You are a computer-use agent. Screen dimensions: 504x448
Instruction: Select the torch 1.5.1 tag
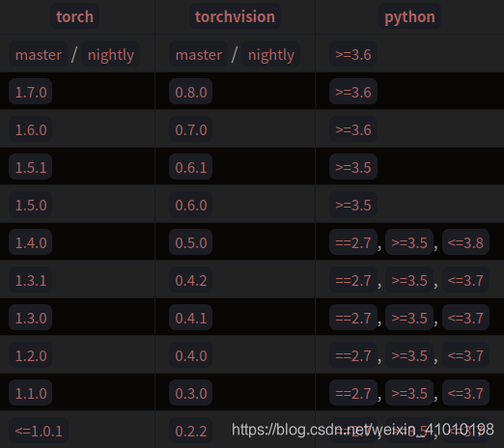[31, 167]
